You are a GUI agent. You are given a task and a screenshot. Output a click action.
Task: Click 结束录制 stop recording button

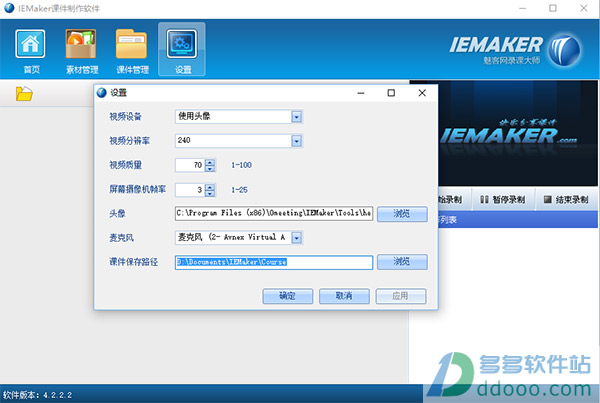[x=566, y=199]
